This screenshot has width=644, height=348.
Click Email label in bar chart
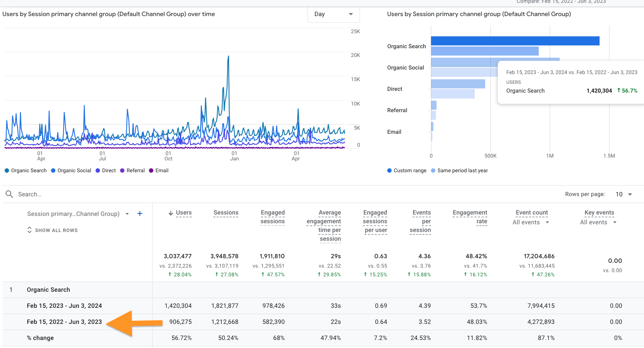click(x=394, y=132)
